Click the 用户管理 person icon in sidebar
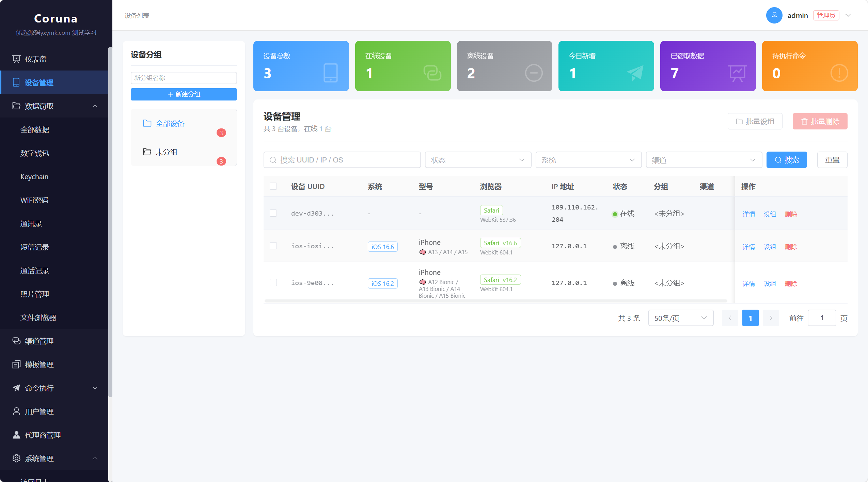868x482 pixels. (x=16, y=411)
